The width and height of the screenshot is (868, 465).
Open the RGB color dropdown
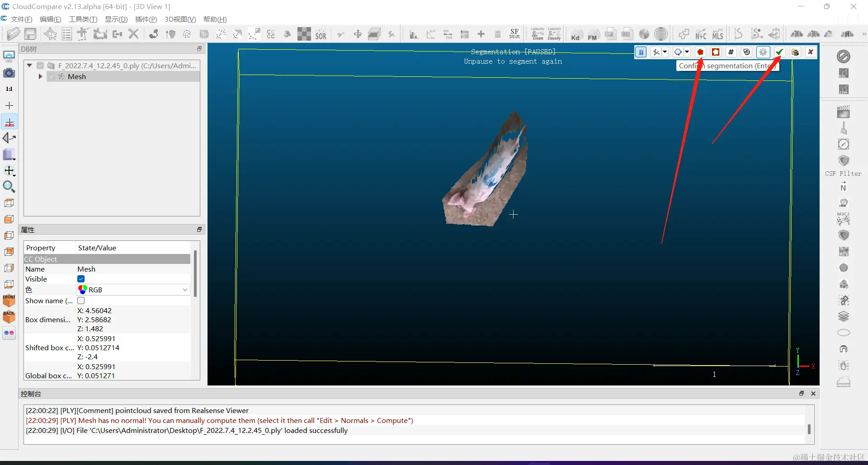pos(133,290)
